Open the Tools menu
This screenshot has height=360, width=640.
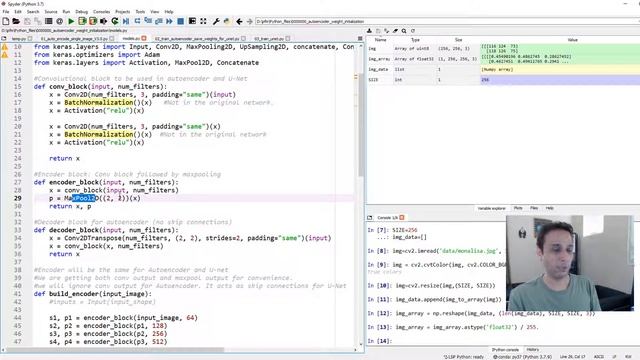[140, 12]
